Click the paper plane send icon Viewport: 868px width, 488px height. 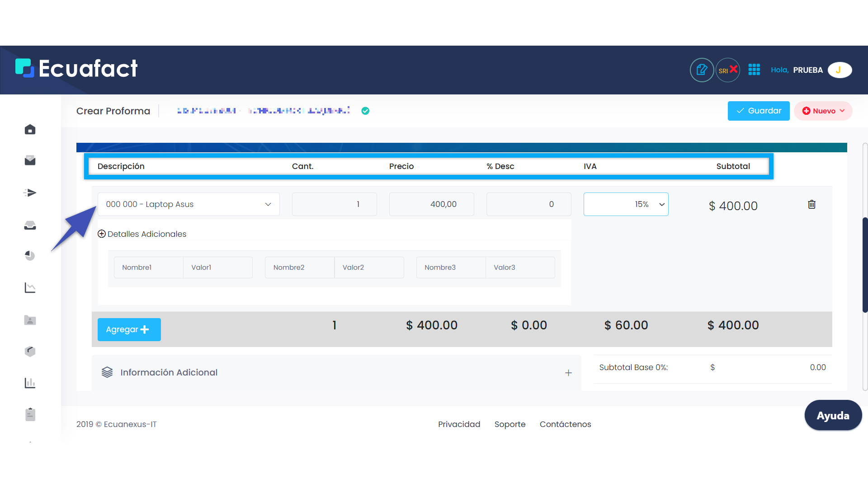(30, 193)
